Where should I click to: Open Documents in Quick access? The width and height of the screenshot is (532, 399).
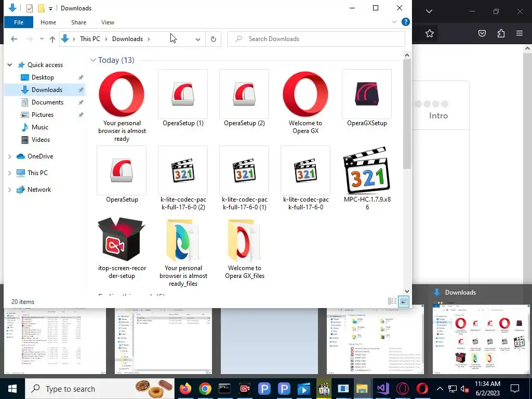[x=47, y=102]
